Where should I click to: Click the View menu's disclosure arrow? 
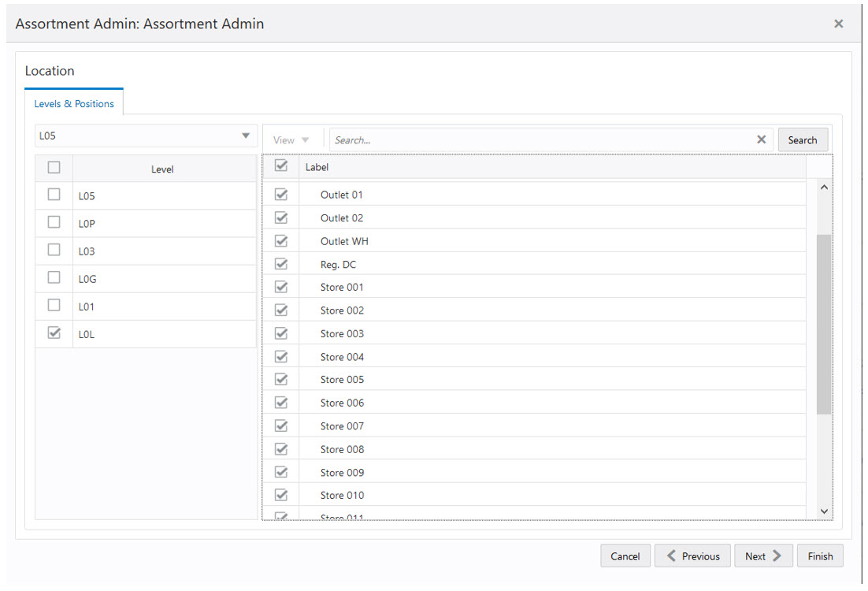pyautogui.click(x=306, y=139)
